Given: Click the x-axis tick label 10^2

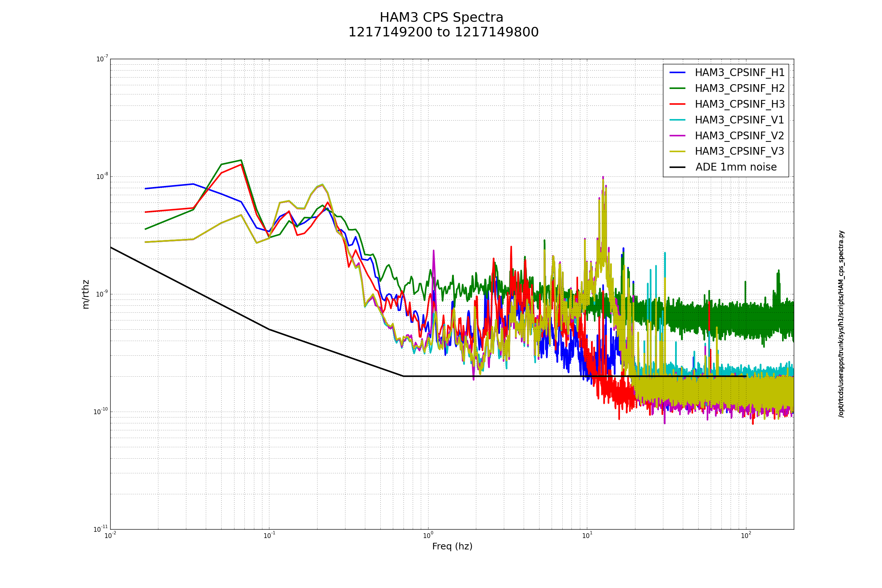Looking at the screenshot, I should [x=746, y=536].
